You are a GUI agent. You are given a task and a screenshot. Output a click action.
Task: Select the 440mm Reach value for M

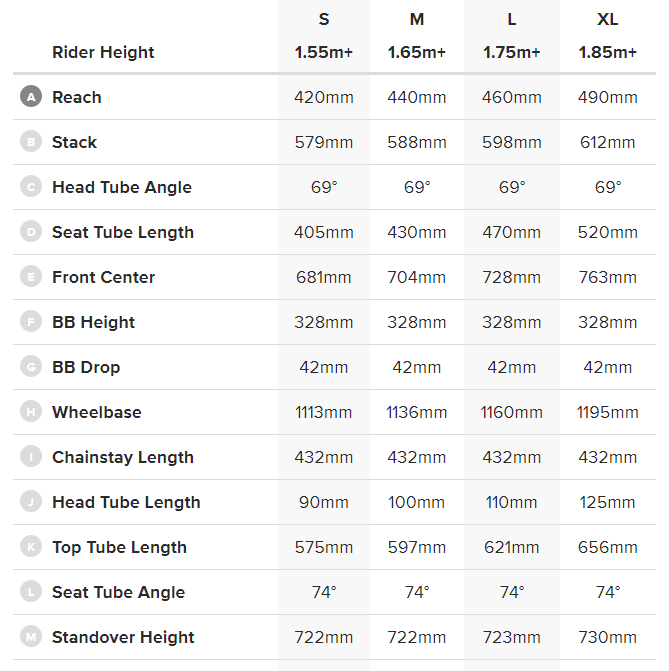(417, 97)
